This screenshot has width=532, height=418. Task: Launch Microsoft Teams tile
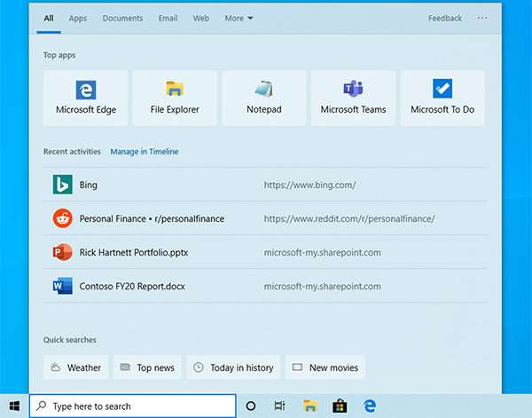[353, 98]
